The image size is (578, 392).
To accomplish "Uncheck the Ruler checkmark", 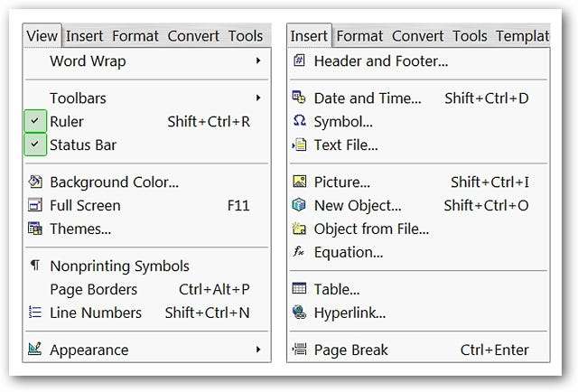I will (35, 121).
